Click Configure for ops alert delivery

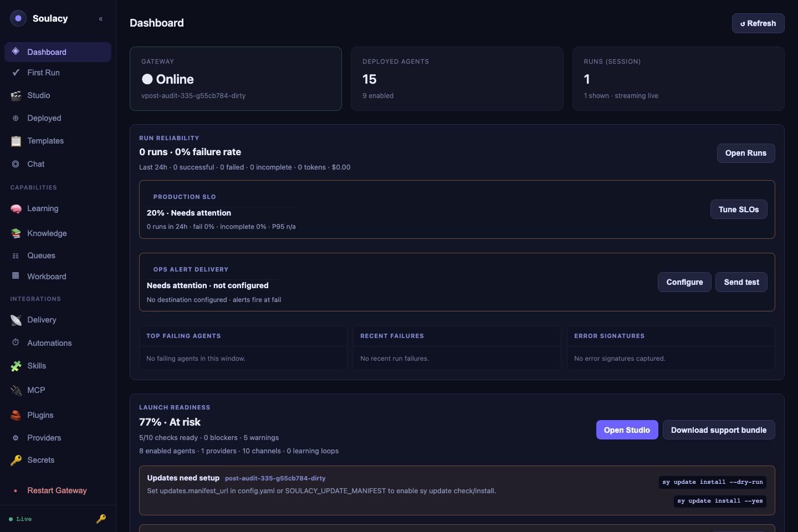[684, 282]
